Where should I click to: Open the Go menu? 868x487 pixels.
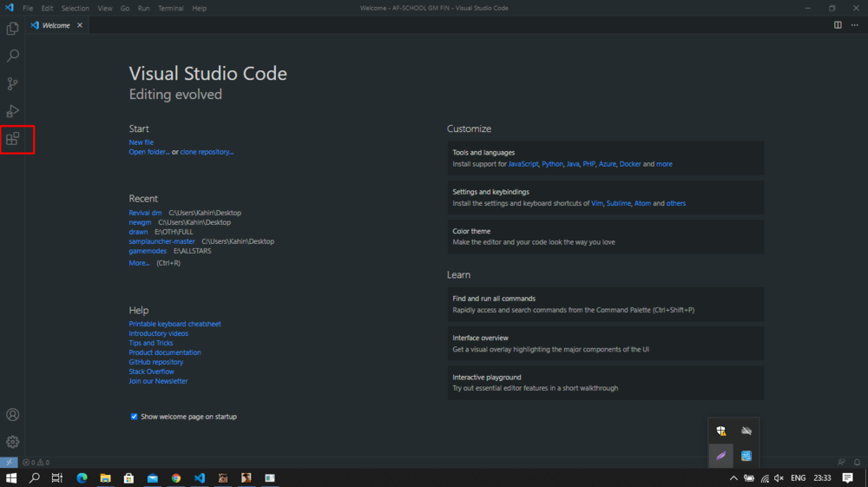[125, 9]
